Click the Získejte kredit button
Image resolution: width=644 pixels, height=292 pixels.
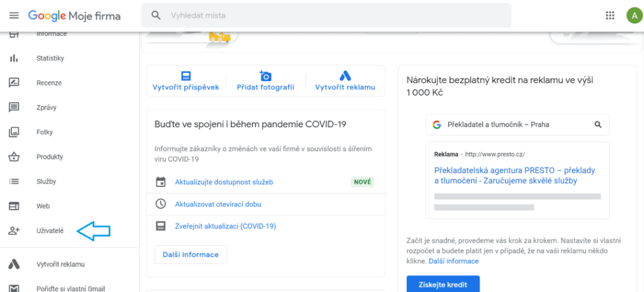click(x=443, y=284)
